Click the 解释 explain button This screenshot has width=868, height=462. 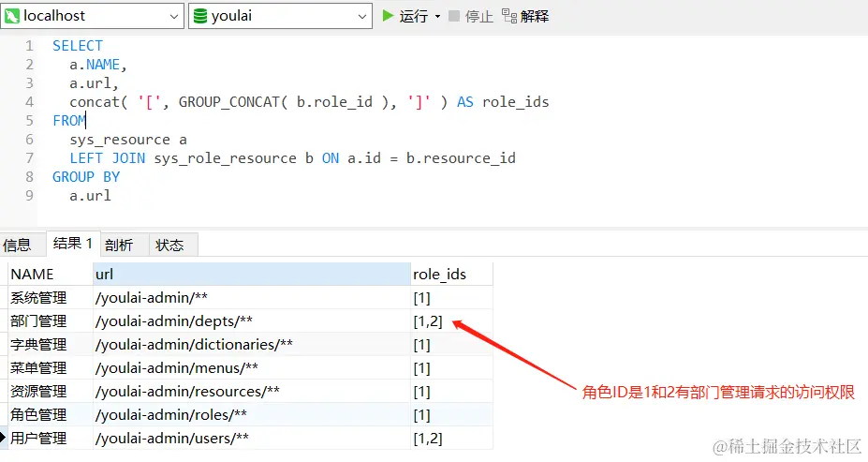pos(525,16)
